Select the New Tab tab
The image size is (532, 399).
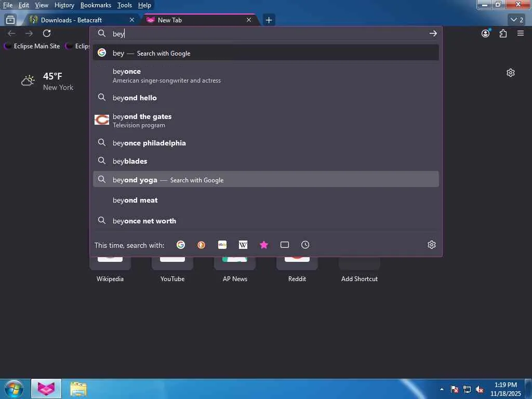(x=200, y=20)
